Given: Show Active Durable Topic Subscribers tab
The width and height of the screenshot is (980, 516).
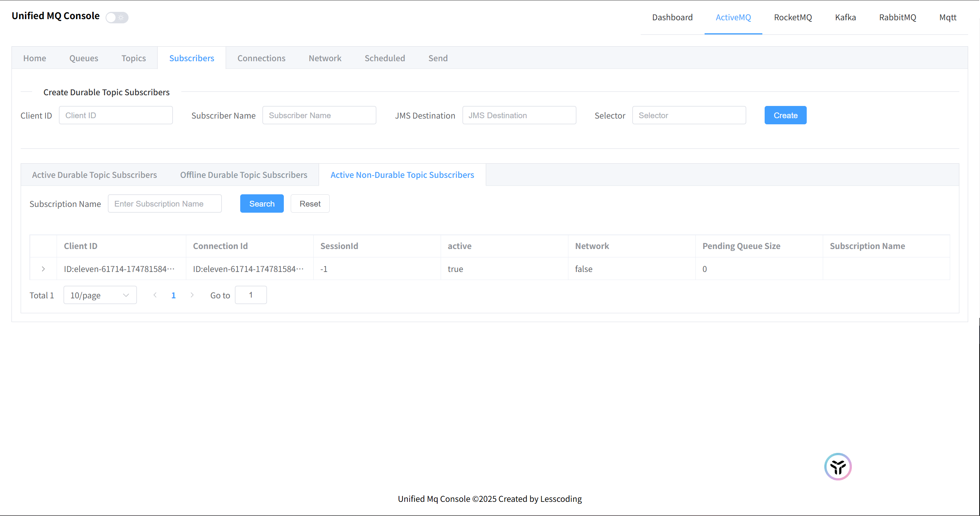Looking at the screenshot, I should coord(94,175).
